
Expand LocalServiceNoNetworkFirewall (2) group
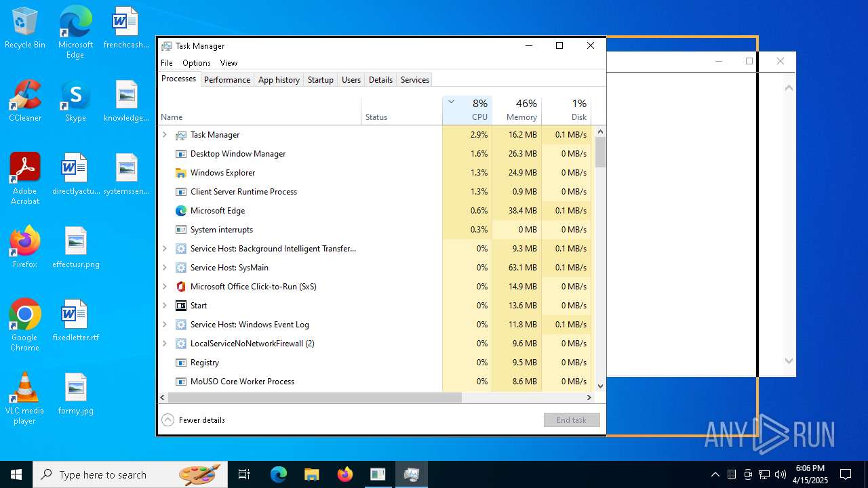(164, 344)
